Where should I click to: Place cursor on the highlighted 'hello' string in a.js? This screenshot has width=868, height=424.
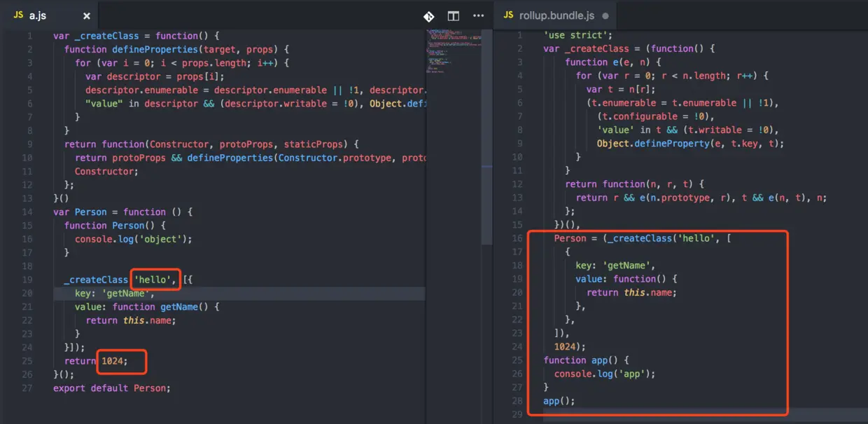153,280
